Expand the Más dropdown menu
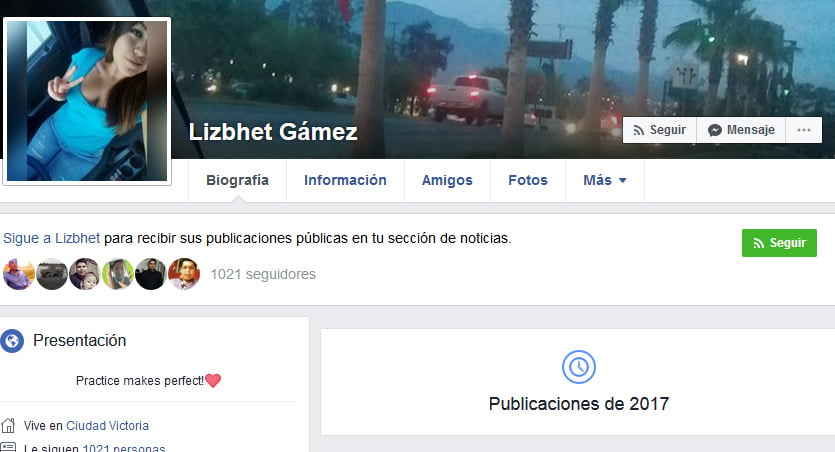The image size is (835, 452). point(605,180)
